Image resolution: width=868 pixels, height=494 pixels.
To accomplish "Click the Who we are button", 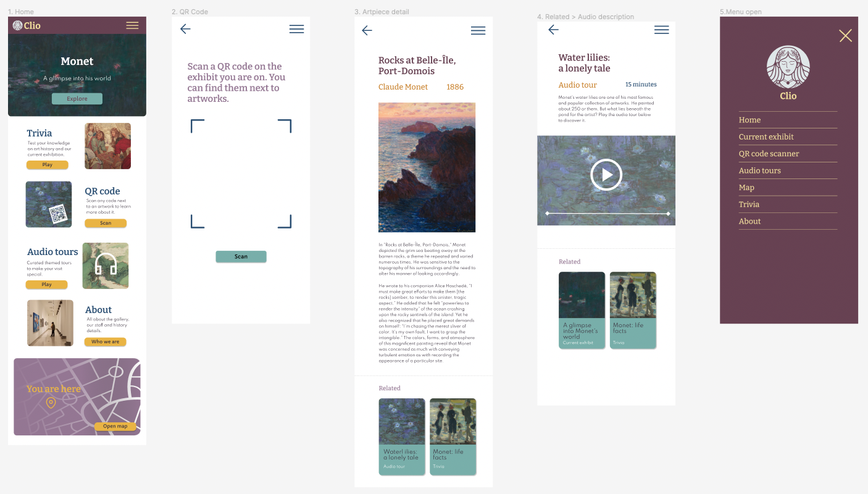I will pyautogui.click(x=106, y=342).
